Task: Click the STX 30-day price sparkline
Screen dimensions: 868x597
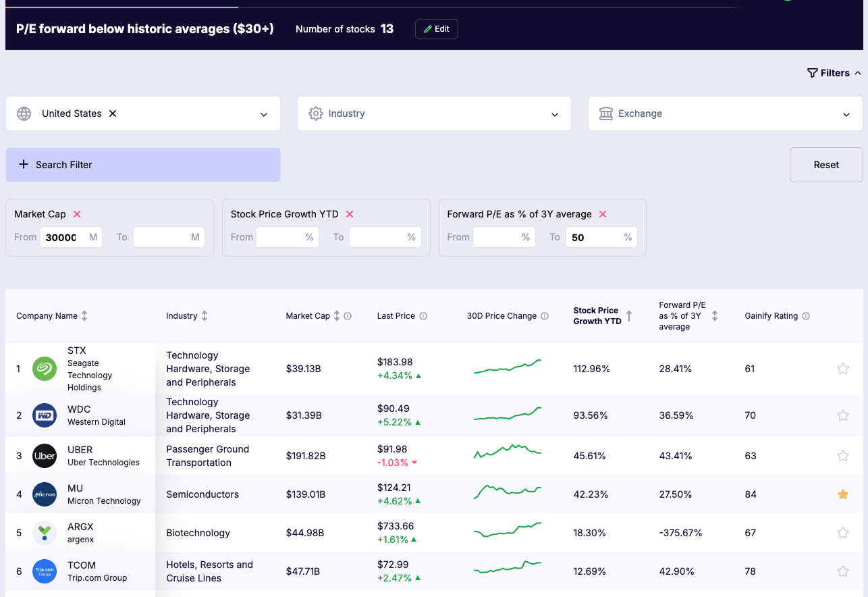Action: click(x=508, y=367)
